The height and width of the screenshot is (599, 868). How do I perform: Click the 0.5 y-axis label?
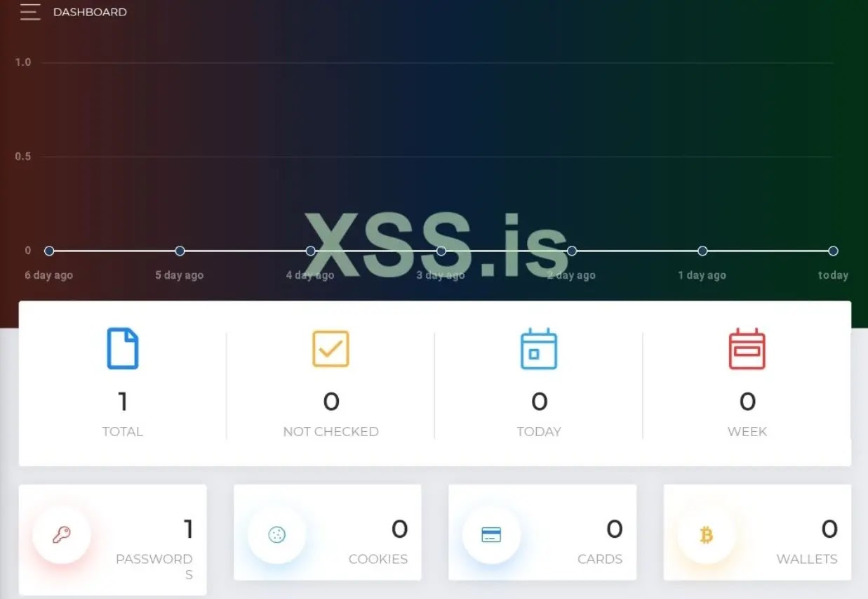tap(23, 157)
